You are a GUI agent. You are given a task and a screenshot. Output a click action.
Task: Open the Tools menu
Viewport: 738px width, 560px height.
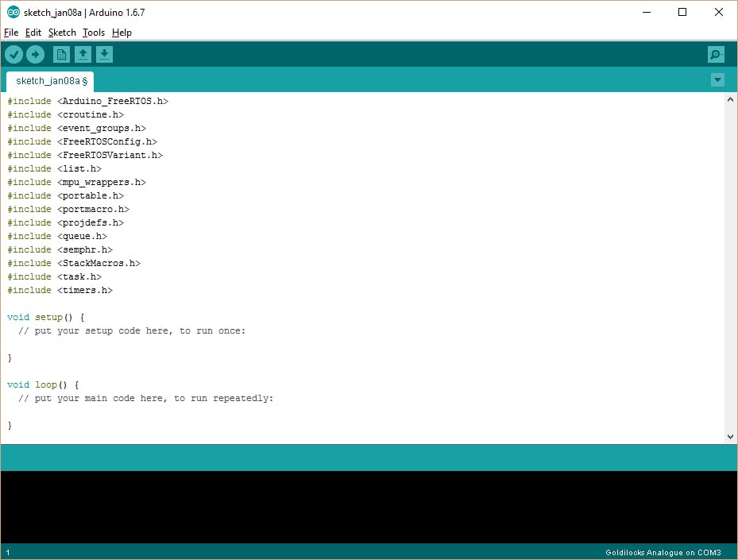(x=93, y=33)
